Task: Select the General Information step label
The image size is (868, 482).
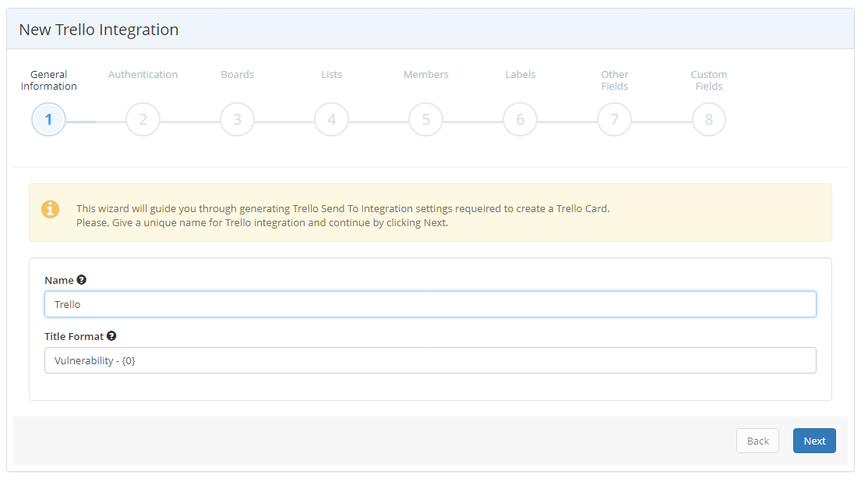Action: [x=48, y=80]
